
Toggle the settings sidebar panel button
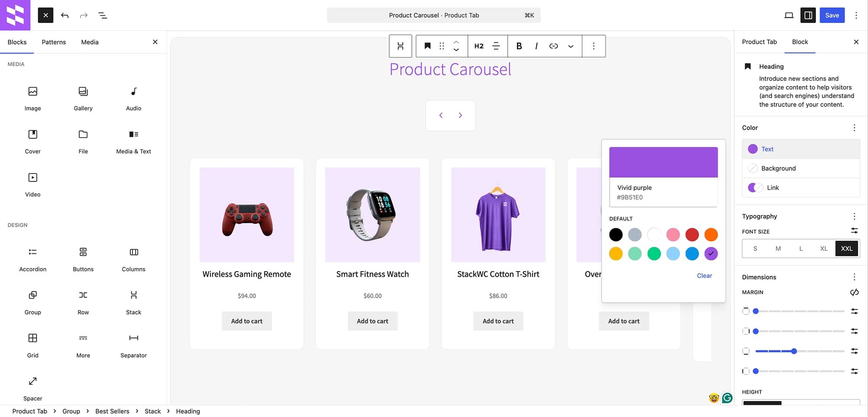808,15
